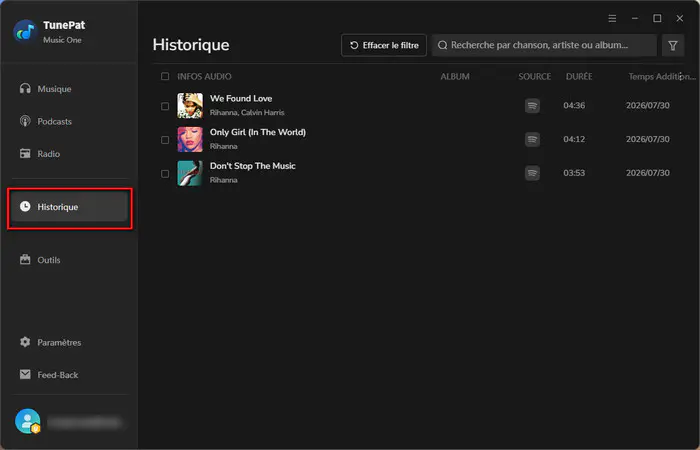The image size is (700, 450).
Task: Click the Don't Stop The Music title
Action: (253, 166)
